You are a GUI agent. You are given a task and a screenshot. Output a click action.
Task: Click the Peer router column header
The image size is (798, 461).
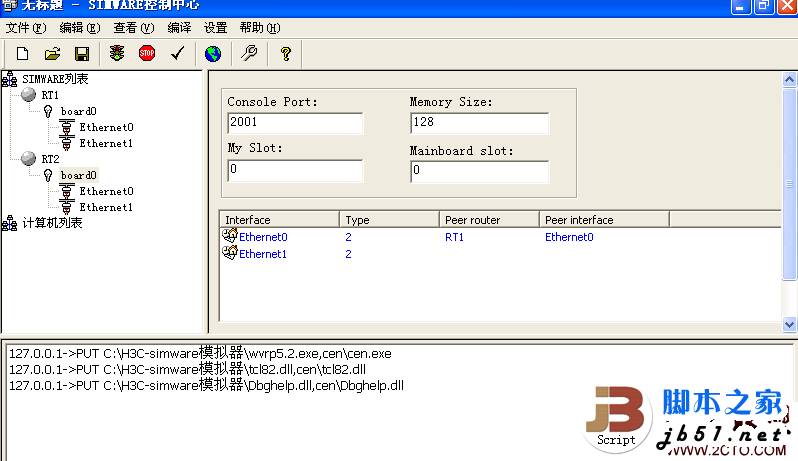coord(489,220)
